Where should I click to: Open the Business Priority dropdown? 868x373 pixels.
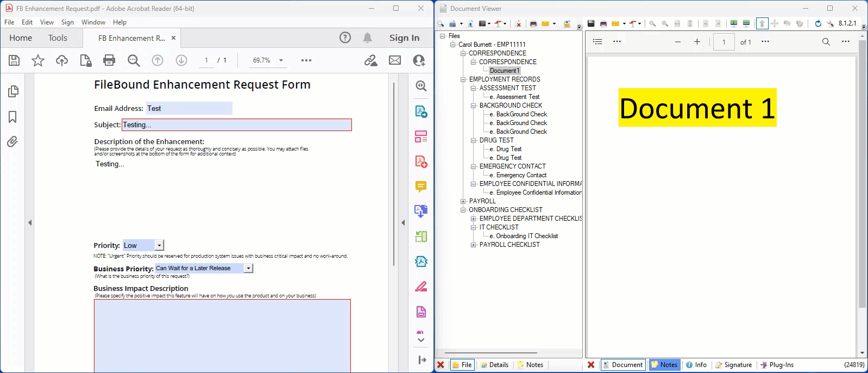click(x=248, y=268)
